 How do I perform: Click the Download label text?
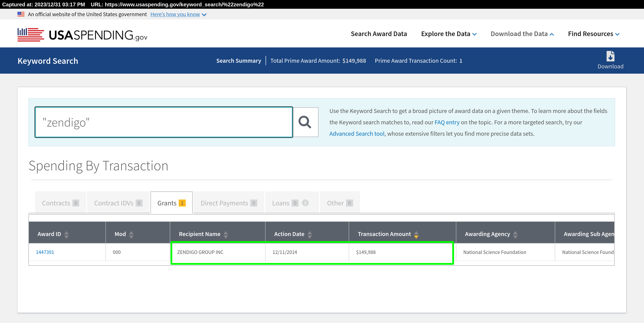point(610,66)
